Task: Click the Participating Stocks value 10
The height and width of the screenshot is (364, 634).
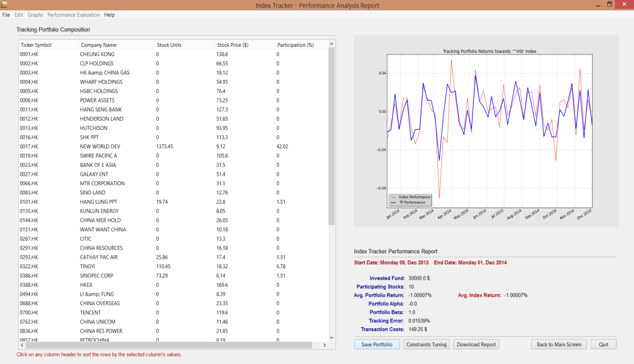Action: coord(411,287)
